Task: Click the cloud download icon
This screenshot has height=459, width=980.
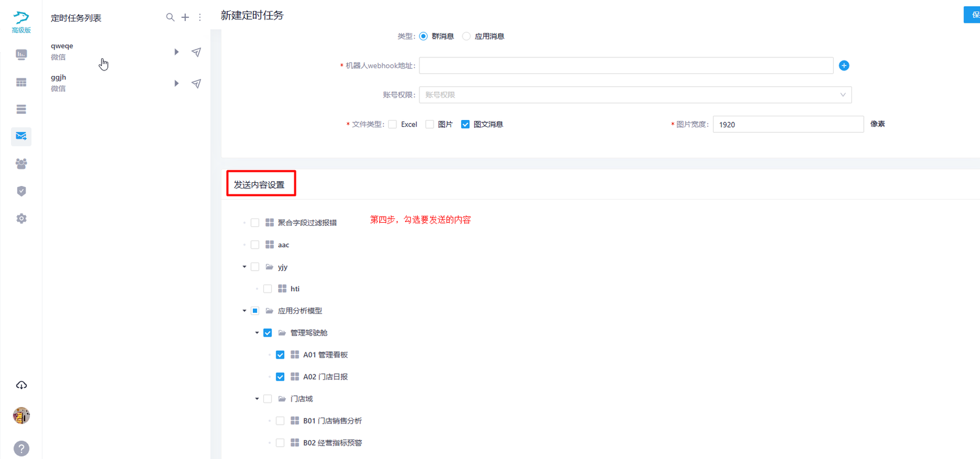Action: (21, 385)
